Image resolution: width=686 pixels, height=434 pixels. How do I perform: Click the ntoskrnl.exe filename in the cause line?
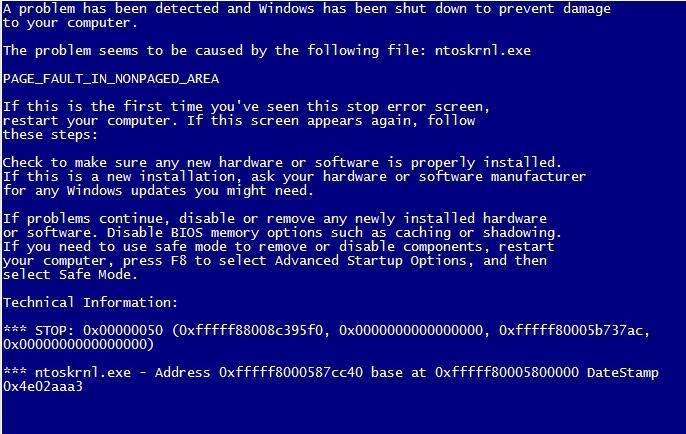coord(483,50)
